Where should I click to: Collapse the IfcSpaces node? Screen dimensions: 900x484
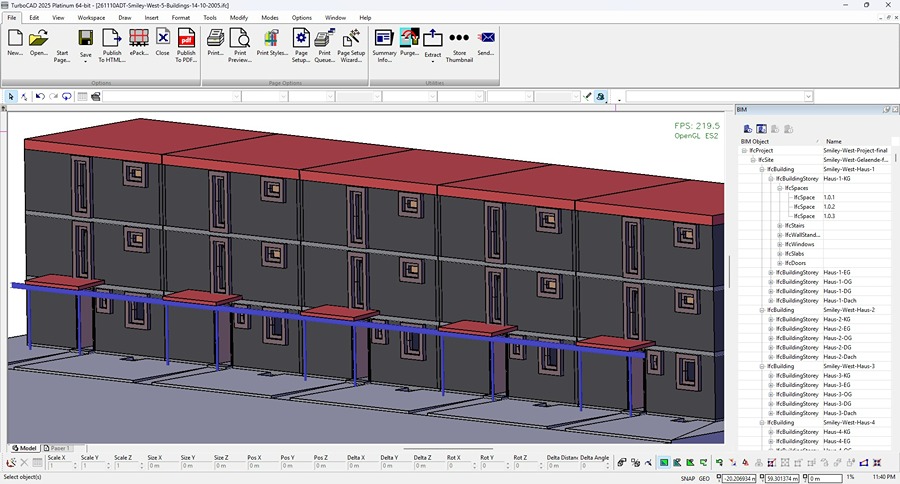[x=780, y=188]
